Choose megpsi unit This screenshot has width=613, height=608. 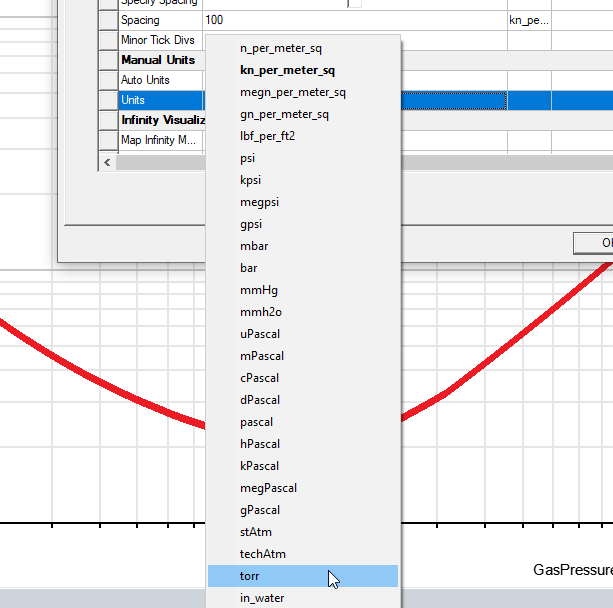(303, 203)
